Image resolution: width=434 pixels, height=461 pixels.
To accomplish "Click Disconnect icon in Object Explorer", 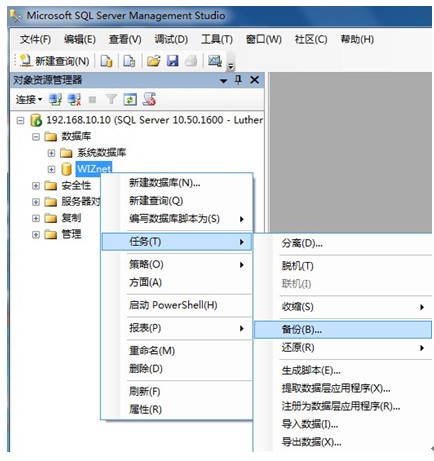I will tap(74, 99).
